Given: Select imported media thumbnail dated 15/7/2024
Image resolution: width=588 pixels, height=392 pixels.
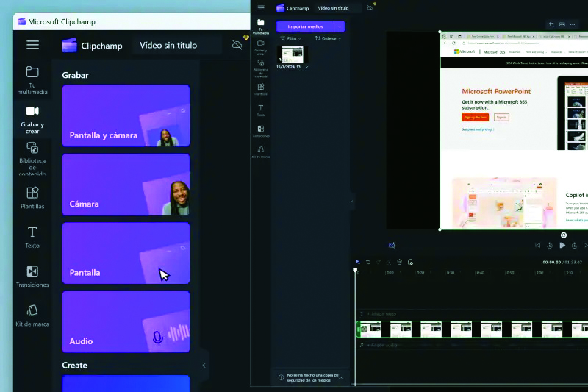Looking at the screenshot, I should coord(293,54).
